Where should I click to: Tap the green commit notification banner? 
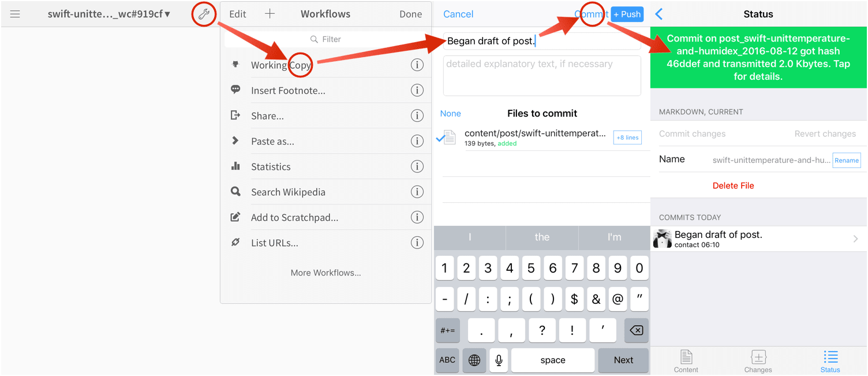(x=758, y=57)
